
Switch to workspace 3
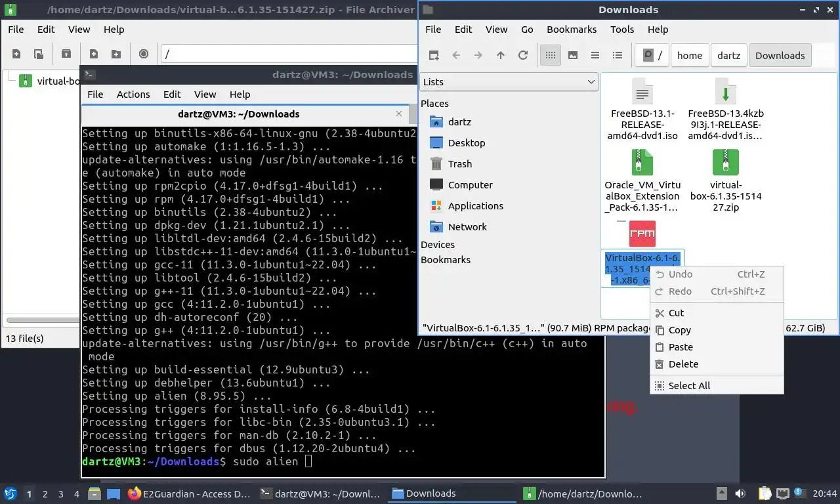pos(60,494)
